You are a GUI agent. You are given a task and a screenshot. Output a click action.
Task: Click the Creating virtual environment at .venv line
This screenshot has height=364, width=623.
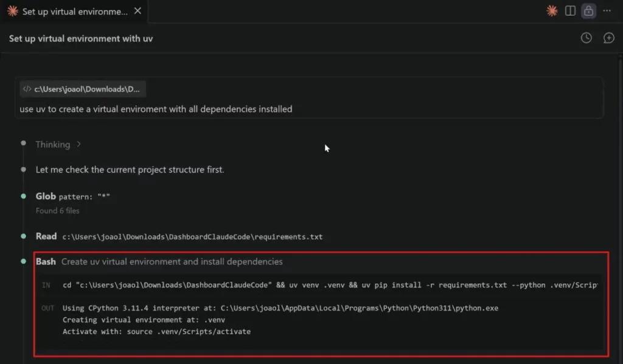pyautogui.click(x=144, y=320)
